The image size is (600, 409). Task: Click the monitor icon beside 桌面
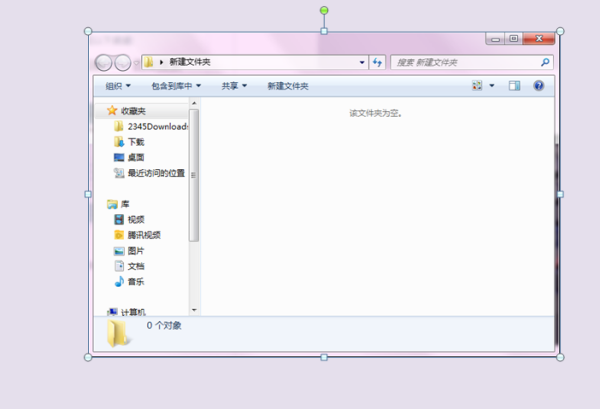(x=119, y=158)
